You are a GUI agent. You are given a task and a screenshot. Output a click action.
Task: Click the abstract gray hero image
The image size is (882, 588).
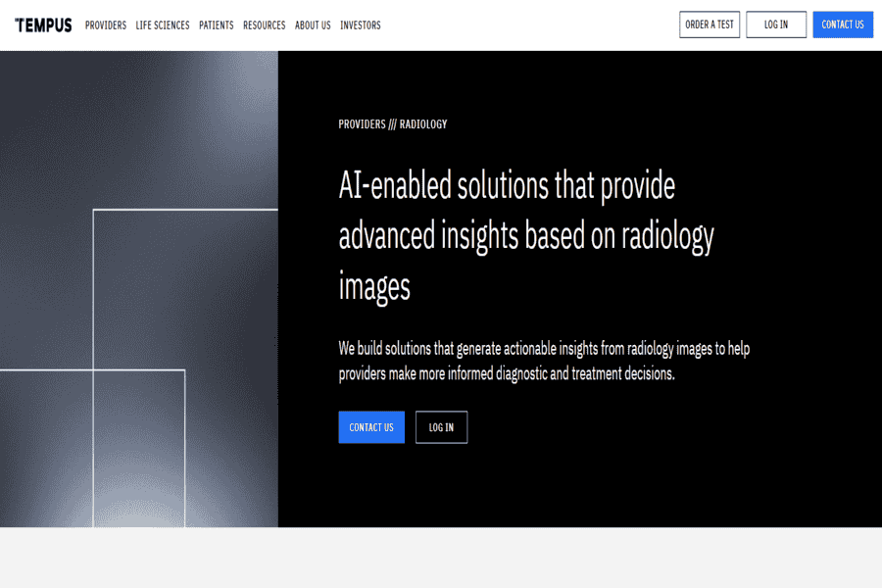coord(139,289)
